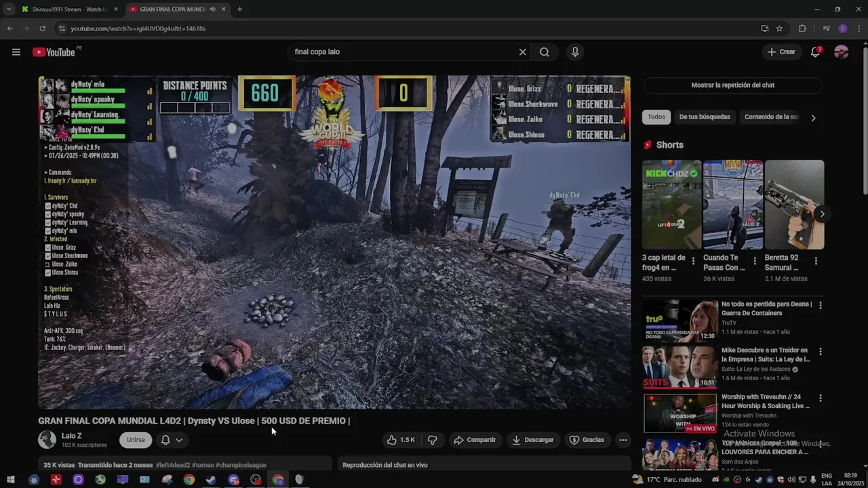The height and width of the screenshot is (488, 868).
Task: Close the GRAN FINAL COPA tab
Action: pyautogui.click(x=223, y=9)
